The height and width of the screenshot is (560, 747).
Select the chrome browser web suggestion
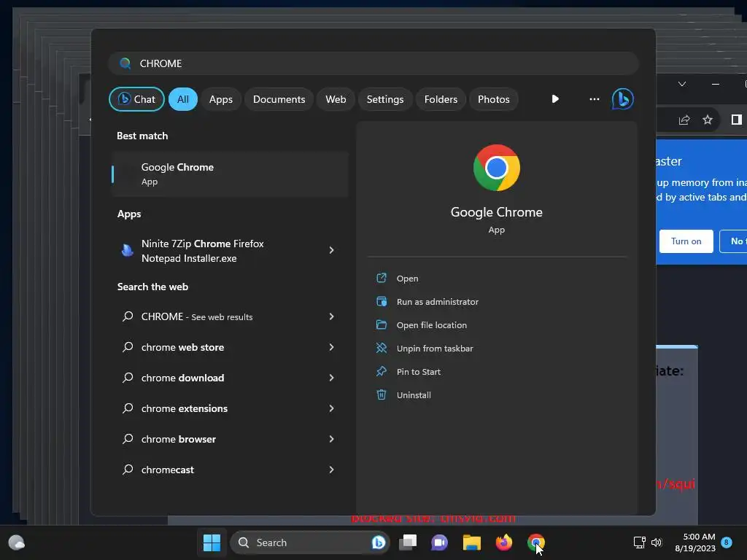(230, 438)
